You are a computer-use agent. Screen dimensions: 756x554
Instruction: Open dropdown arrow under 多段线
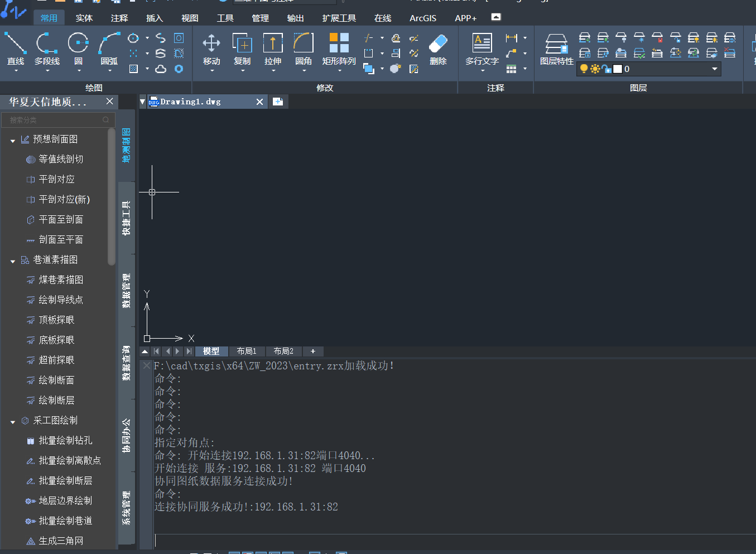click(x=47, y=71)
